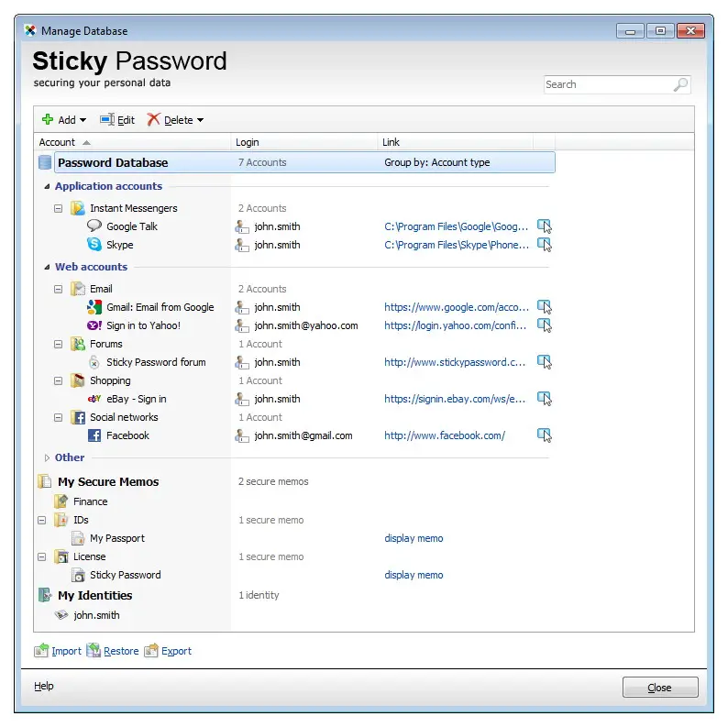
Task: Click the Restore icon at the bottom
Action: (x=94, y=651)
